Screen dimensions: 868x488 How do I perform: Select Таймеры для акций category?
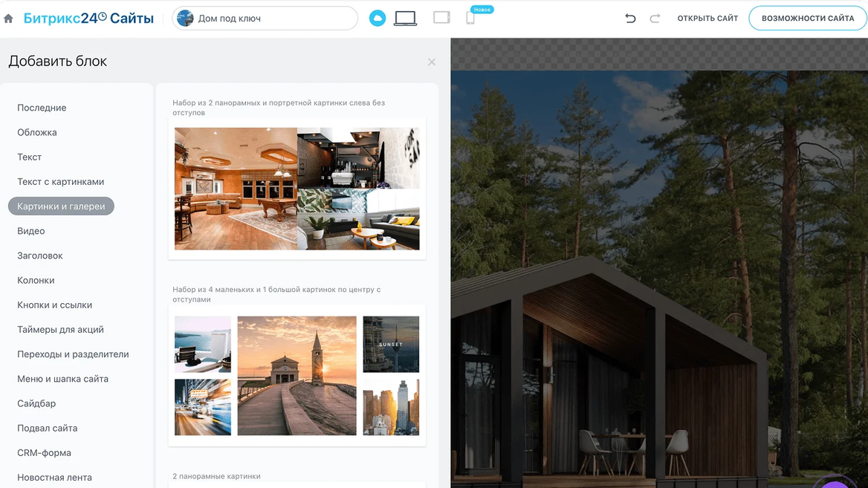point(60,329)
